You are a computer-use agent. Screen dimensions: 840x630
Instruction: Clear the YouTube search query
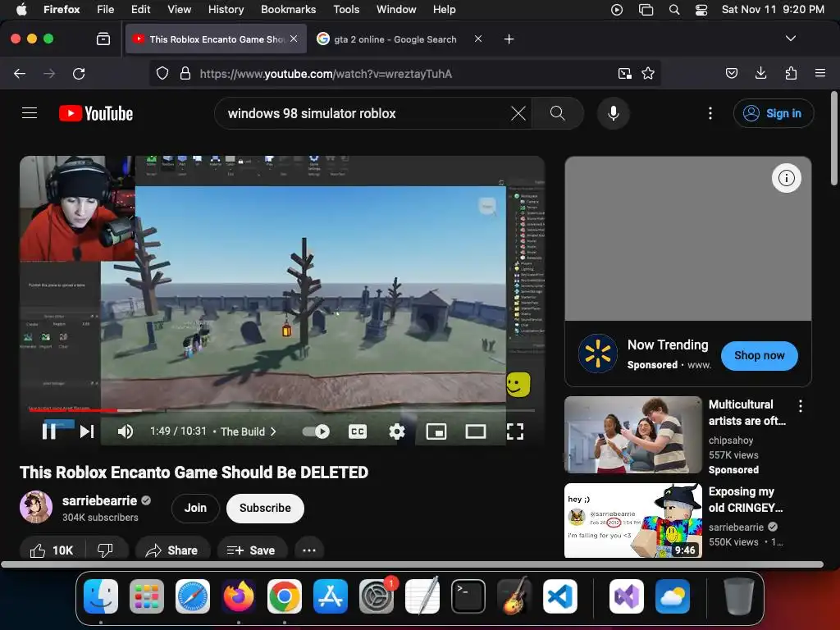point(518,113)
